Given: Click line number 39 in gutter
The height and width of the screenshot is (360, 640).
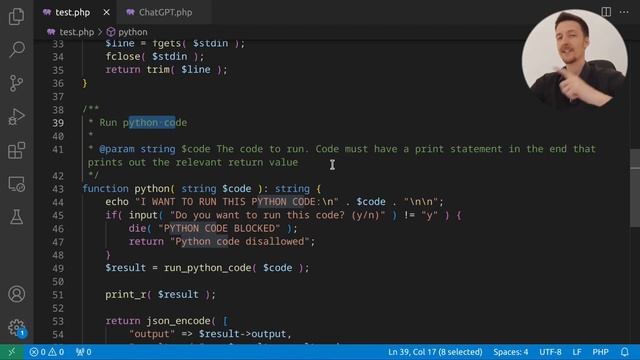Looking at the screenshot, I should (x=58, y=123).
